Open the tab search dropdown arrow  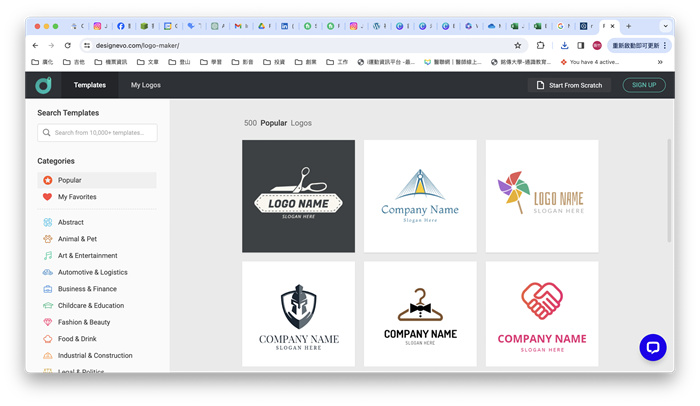pyautogui.click(x=665, y=26)
